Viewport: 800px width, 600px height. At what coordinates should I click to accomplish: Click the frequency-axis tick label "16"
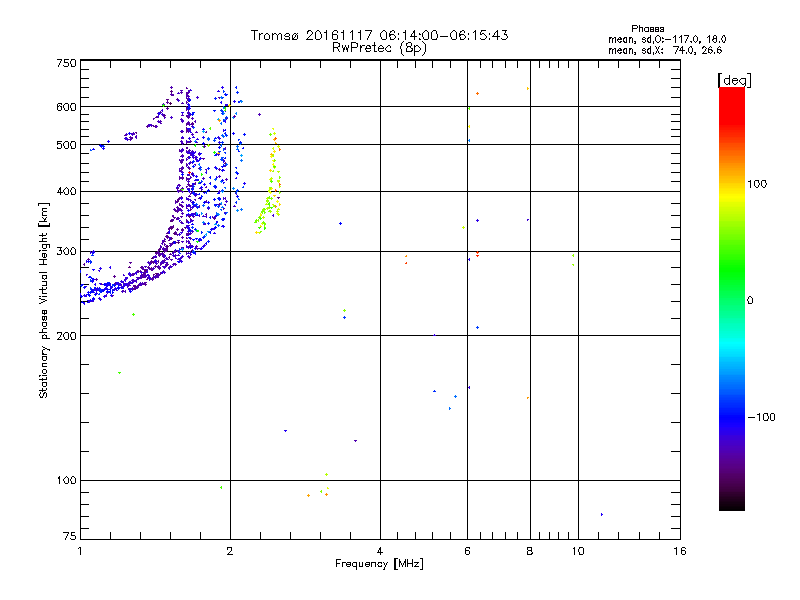680,551
